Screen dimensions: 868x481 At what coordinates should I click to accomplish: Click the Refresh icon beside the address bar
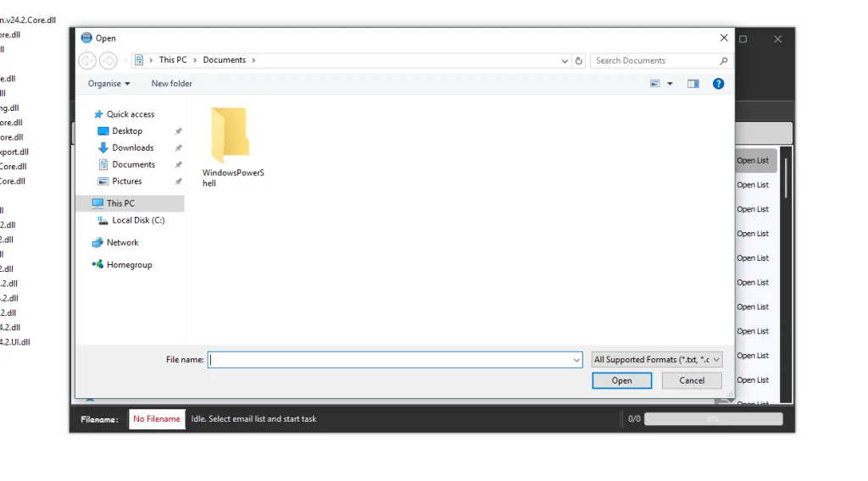(579, 61)
